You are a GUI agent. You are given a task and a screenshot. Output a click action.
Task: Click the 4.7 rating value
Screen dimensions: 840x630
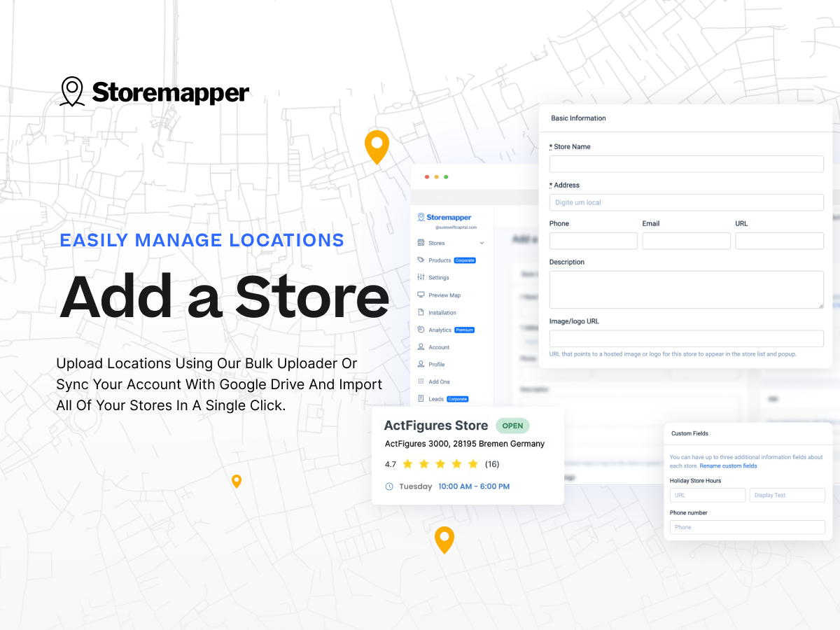[391, 464]
